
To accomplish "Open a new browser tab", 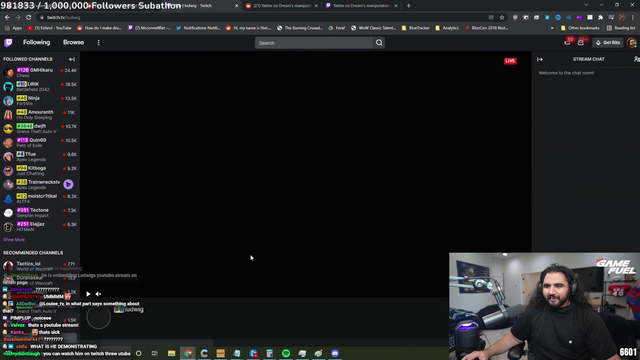I will pyautogui.click(x=409, y=6).
